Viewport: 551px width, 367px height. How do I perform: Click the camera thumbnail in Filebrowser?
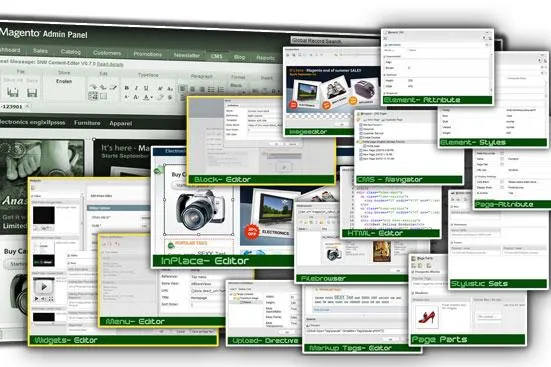333,253
